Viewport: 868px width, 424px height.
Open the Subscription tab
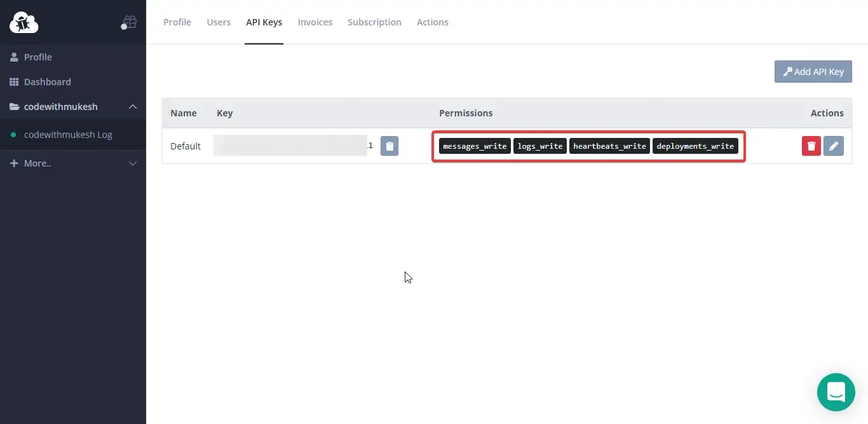[374, 22]
